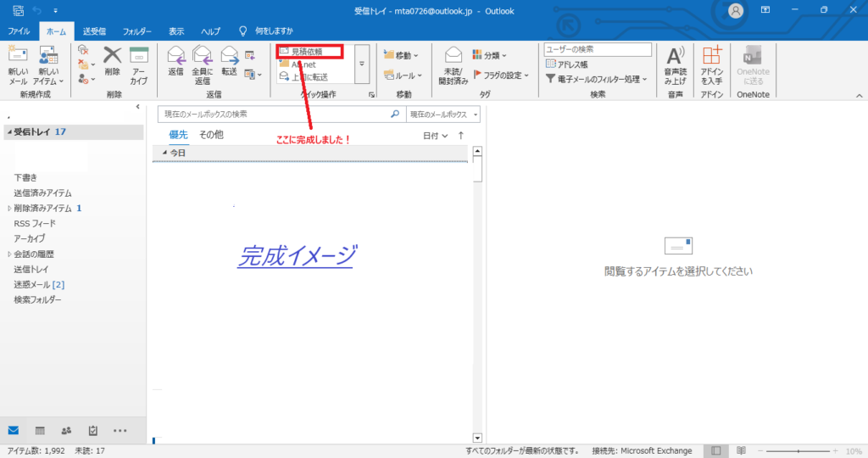Open Get Add-ins (アドインを入手) icon
The height and width of the screenshot is (458, 868).
pyautogui.click(x=711, y=58)
